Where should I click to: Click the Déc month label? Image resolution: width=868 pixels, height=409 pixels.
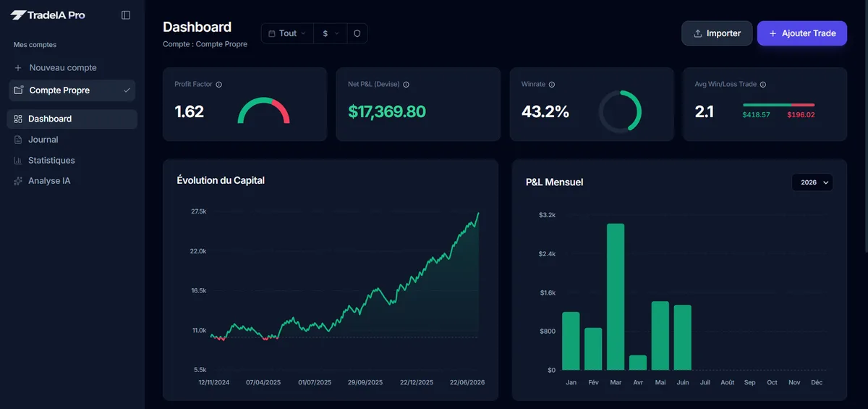point(817,382)
